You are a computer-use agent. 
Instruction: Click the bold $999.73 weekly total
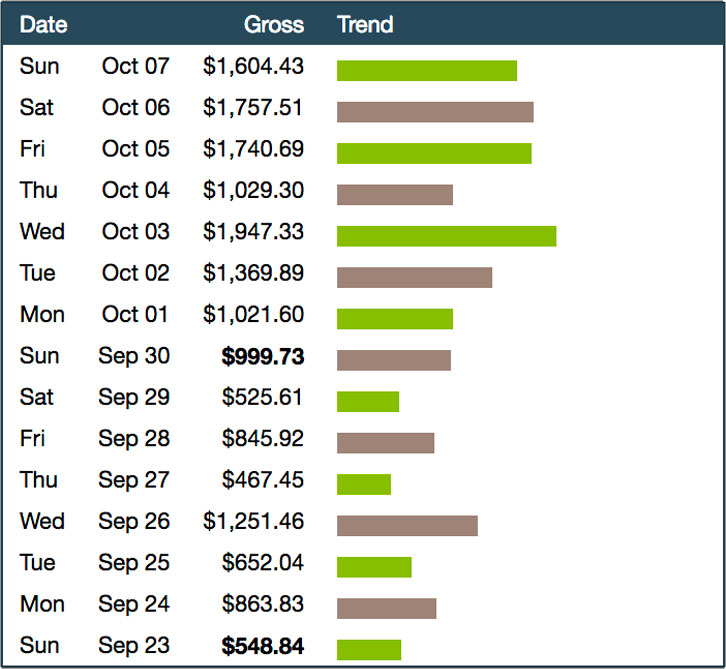[263, 356]
